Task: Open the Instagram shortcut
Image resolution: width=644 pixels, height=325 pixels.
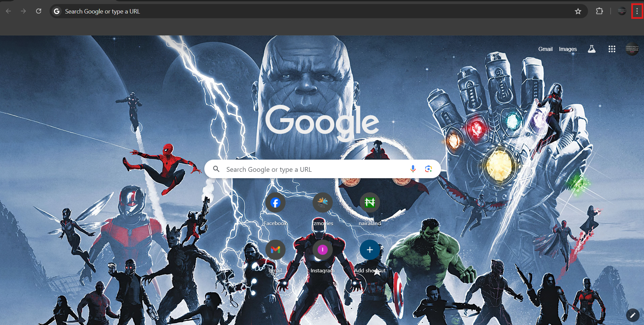Action: (x=323, y=256)
